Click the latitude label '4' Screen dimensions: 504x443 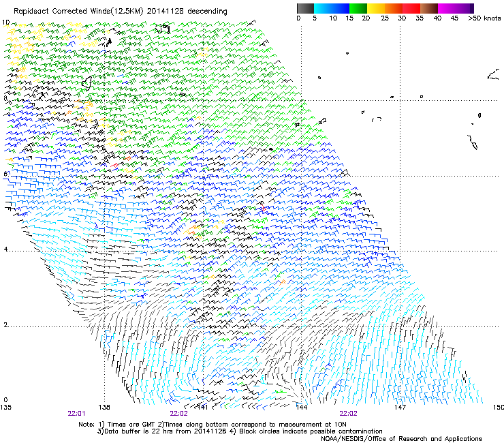tap(5, 249)
